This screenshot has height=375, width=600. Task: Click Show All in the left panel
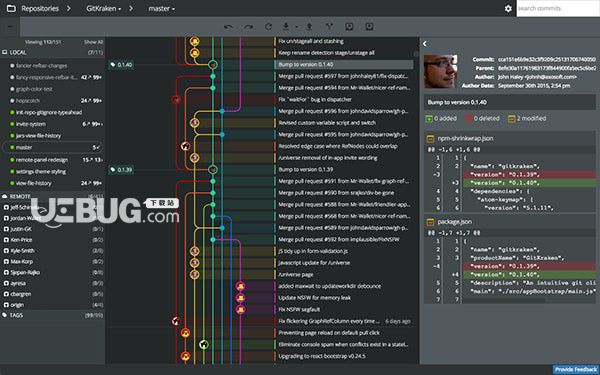click(93, 42)
